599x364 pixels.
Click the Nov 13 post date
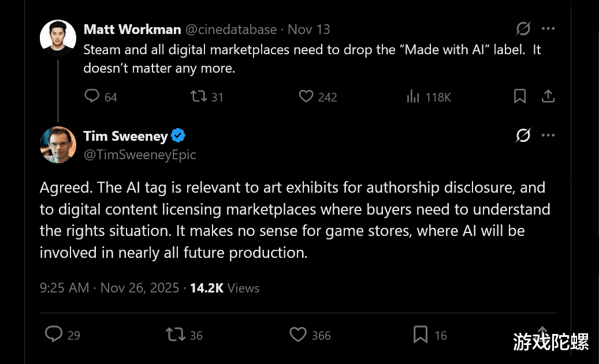pyautogui.click(x=309, y=29)
